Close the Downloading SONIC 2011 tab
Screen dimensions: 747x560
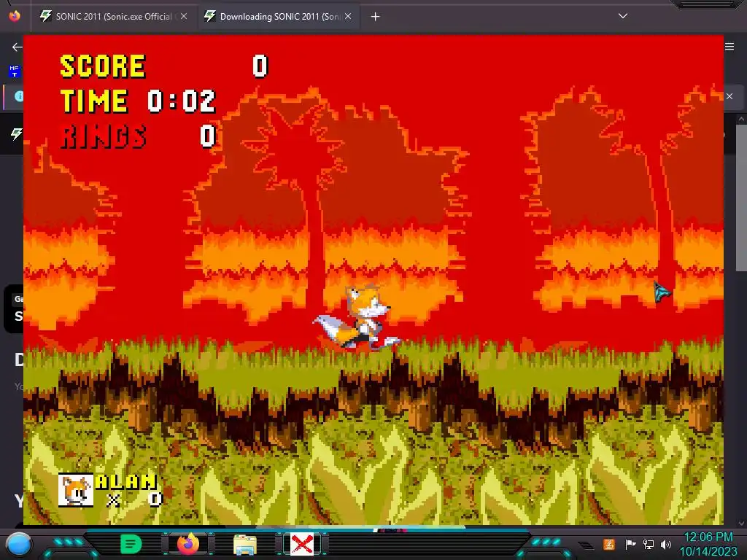tap(348, 16)
